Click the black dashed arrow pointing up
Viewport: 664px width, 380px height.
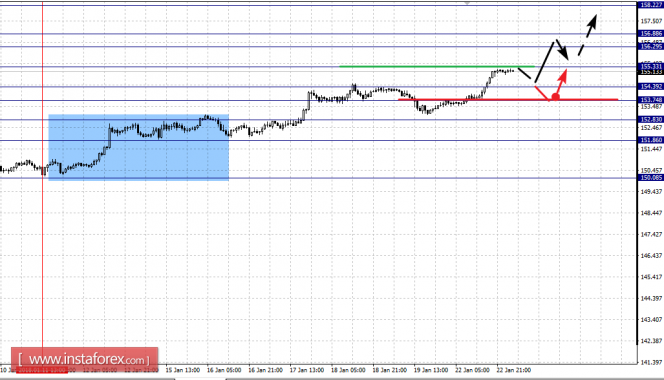point(588,35)
